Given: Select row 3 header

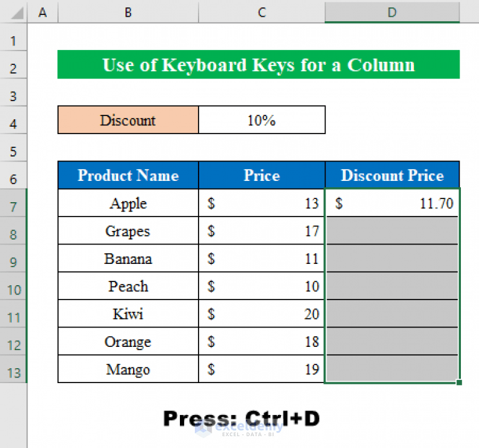Looking at the screenshot, I should 13,92.
